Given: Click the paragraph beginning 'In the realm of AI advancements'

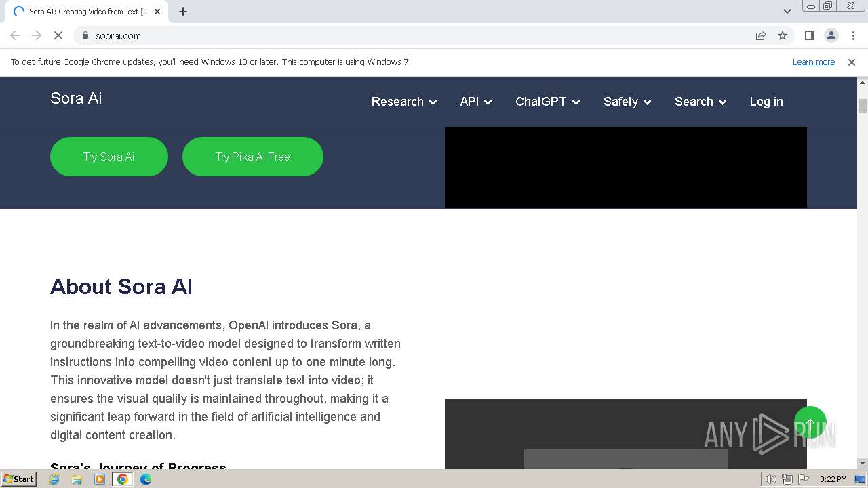Looking at the screenshot, I should (x=225, y=380).
